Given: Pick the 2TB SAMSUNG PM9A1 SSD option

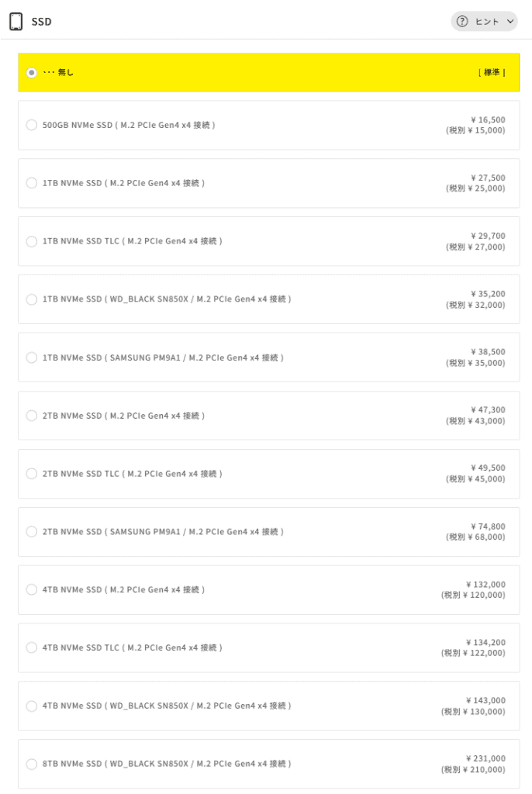Looking at the screenshot, I should click(x=32, y=532).
